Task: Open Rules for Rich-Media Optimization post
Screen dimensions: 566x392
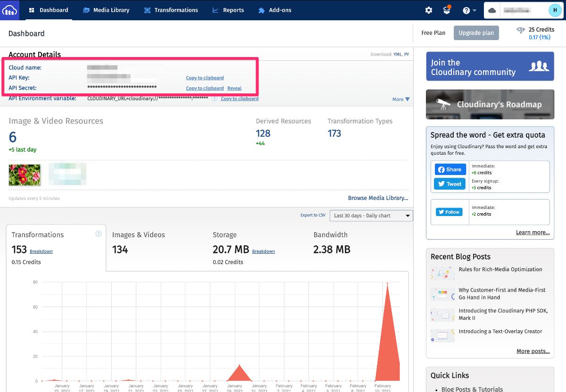Action: 500,269
